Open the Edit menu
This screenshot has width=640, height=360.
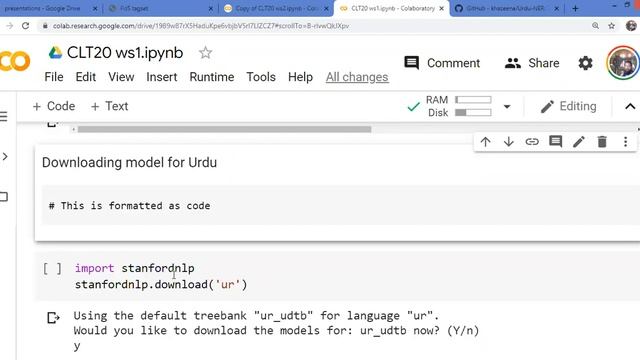point(86,77)
